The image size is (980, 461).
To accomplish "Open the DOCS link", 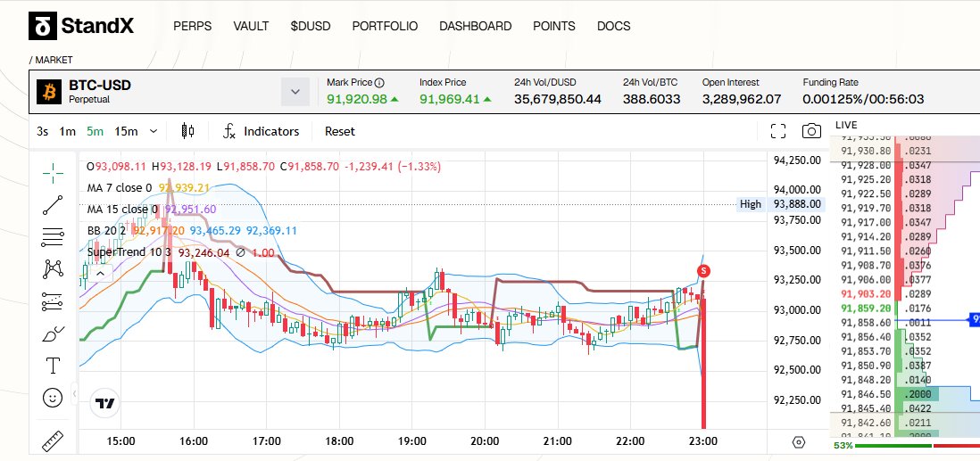I will coord(614,26).
